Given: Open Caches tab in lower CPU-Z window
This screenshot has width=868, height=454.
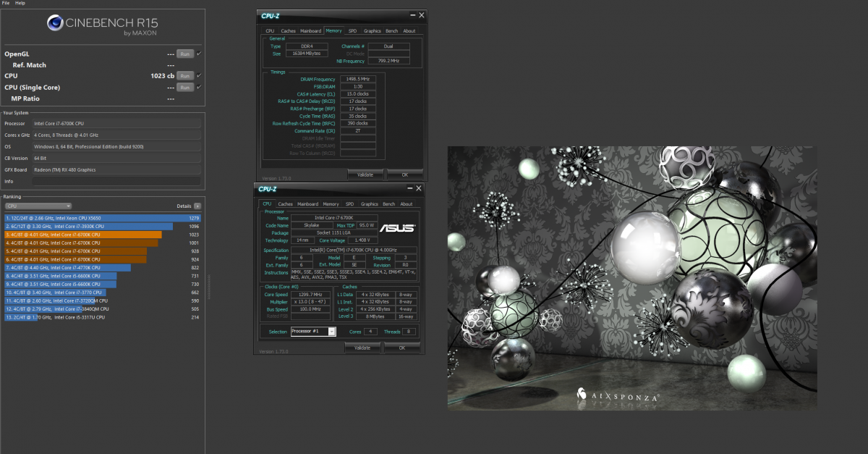Looking at the screenshot, I should (286, 204).
